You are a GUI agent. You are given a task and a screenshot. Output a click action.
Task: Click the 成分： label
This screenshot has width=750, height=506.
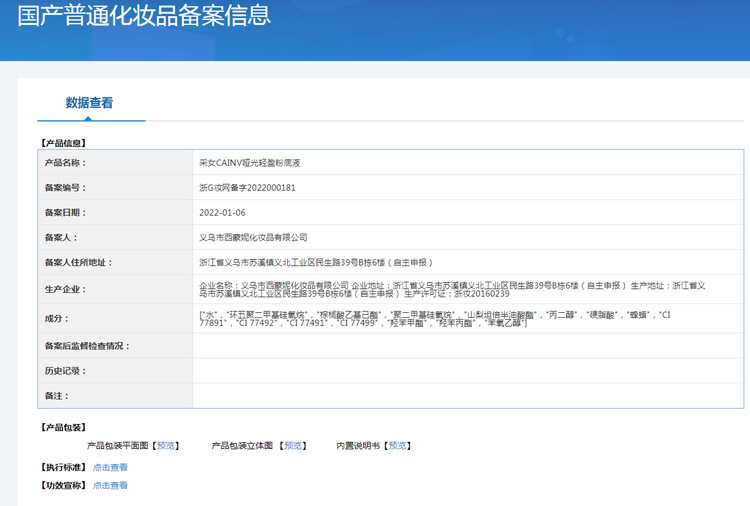click(x=57, y=319)
